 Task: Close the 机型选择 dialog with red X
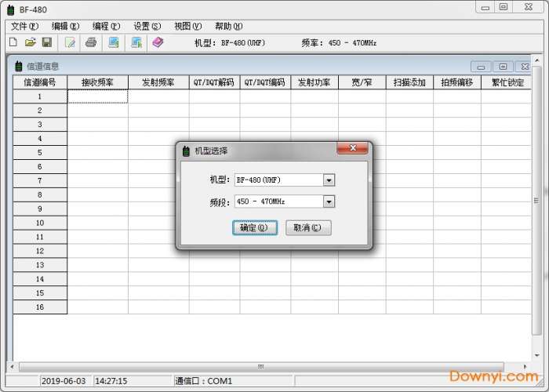pyautogui.click(x=352, y=148)
